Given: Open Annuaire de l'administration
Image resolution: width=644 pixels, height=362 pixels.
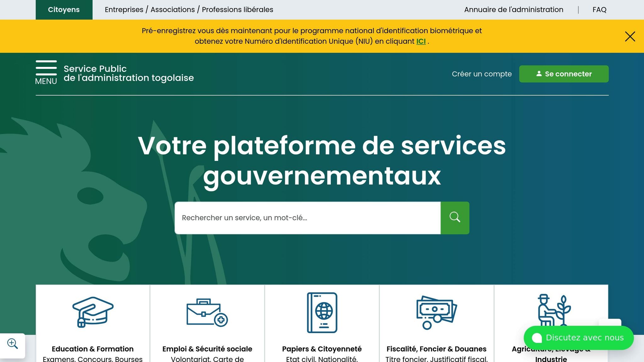Looking at the screenshot, I should click(514, 9).
